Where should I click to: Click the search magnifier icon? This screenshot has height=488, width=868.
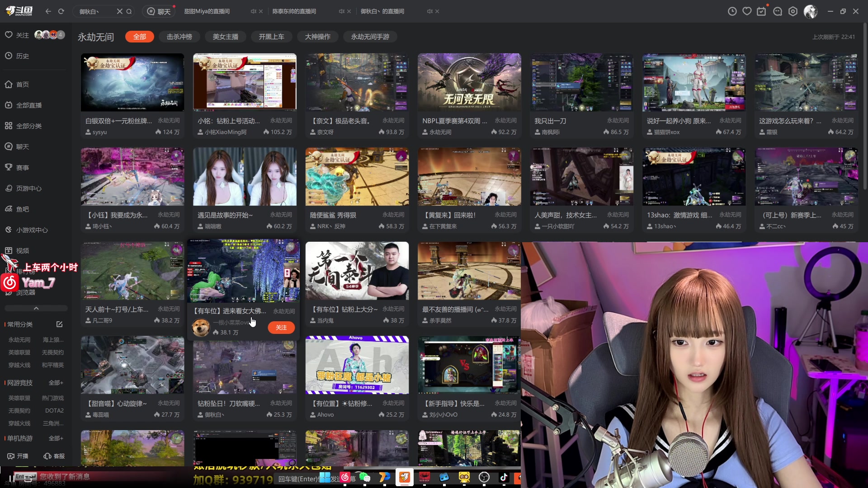tap(129, 11)
